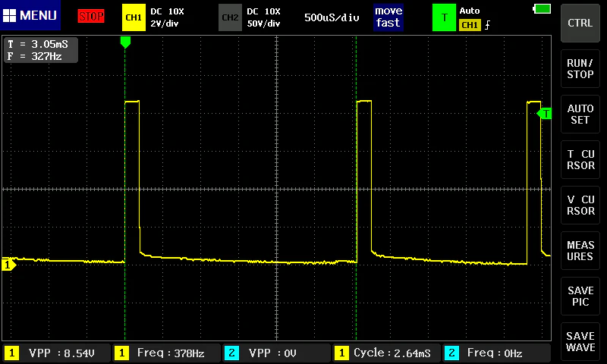This screenshot has height=364, width=607.
Task: Tap the SAVE PIC button
Action: [580, 297]
